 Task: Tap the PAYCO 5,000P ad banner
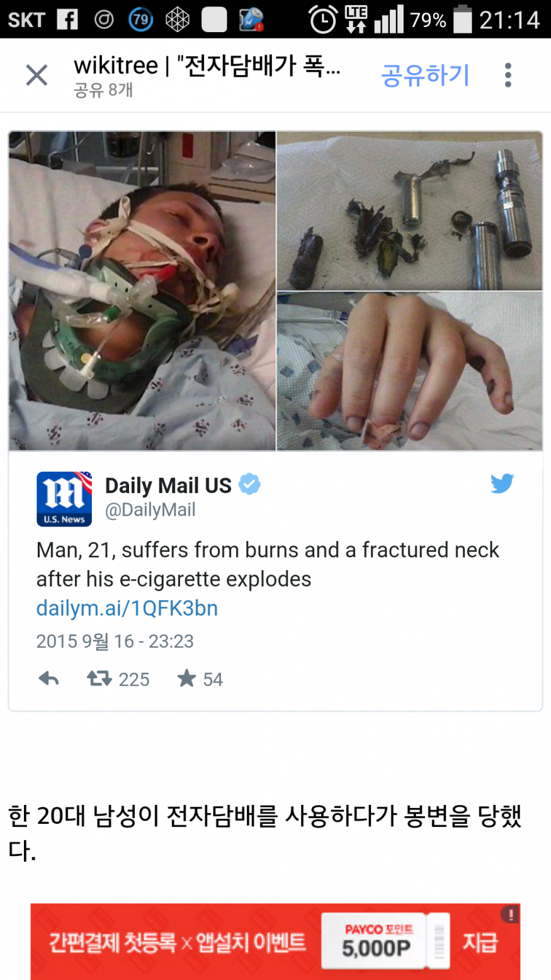(x=275, y=942)
